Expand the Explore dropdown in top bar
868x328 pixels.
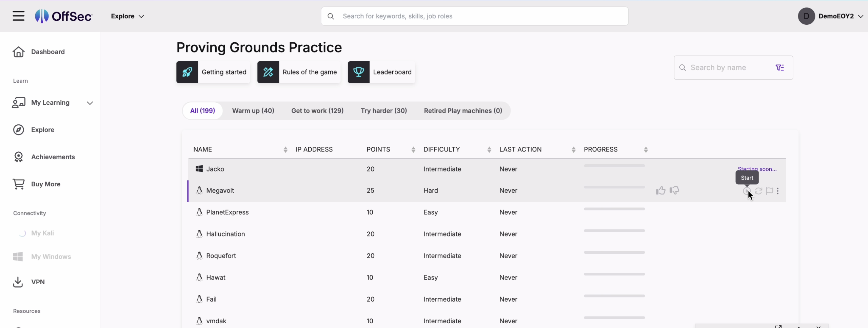[x=127, y=16]
